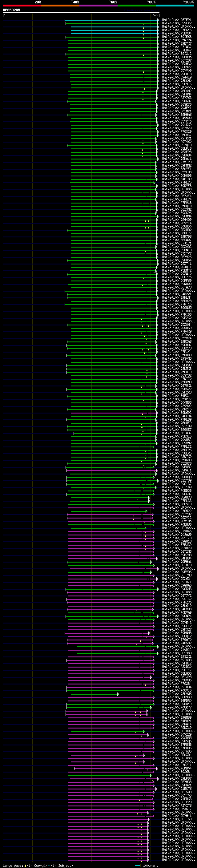Screen dimensions: 197x868
Task: Select label UniRef100_Q75IR3
Action: 176,162
